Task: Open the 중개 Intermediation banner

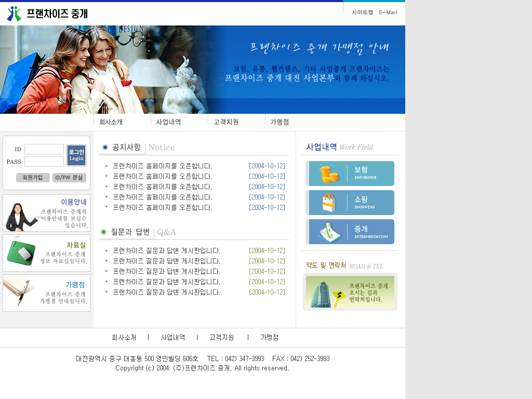Action: point(350,232)
